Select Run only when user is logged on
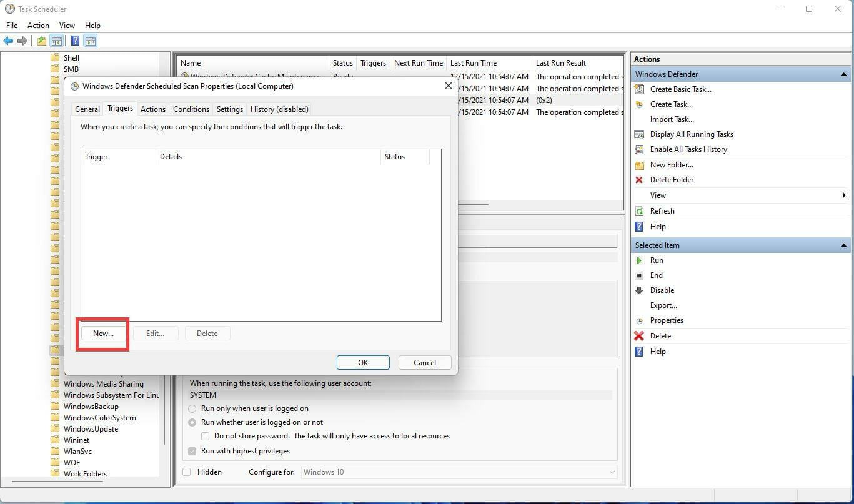854x504 pixels. click(192, 408)
